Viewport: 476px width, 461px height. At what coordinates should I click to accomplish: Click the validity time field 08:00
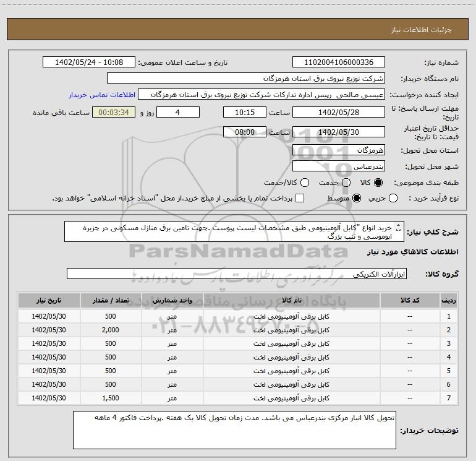(245, 132)
